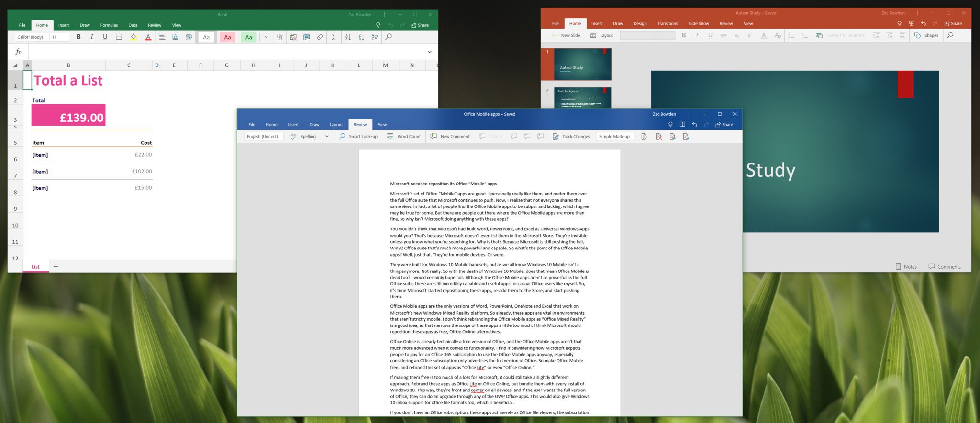Viewport: 980px width, 423px height.
Task: Select the List sheet tab
Action: [x=35, y=267]
